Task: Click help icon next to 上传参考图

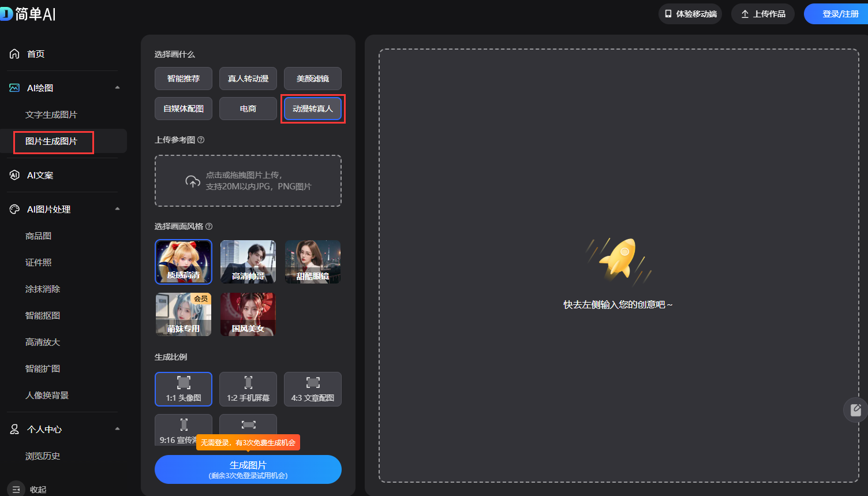Action: [201, 140]
